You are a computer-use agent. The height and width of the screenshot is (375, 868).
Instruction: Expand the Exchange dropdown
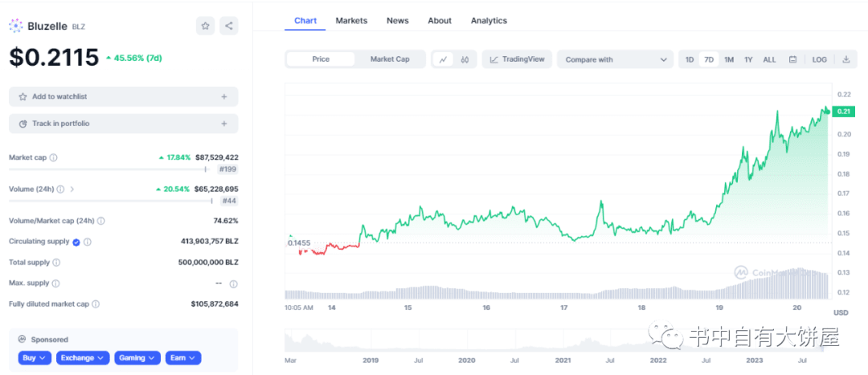83,357
